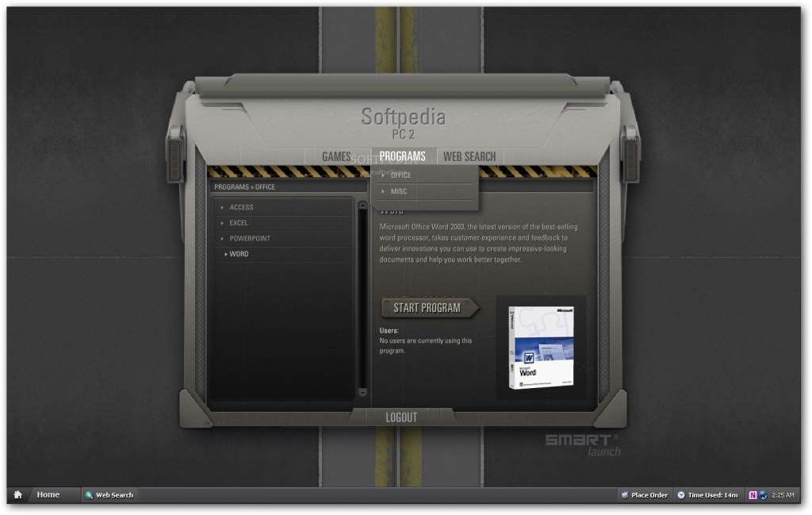Switch to the GAMES tab

(x=336, y=156)
